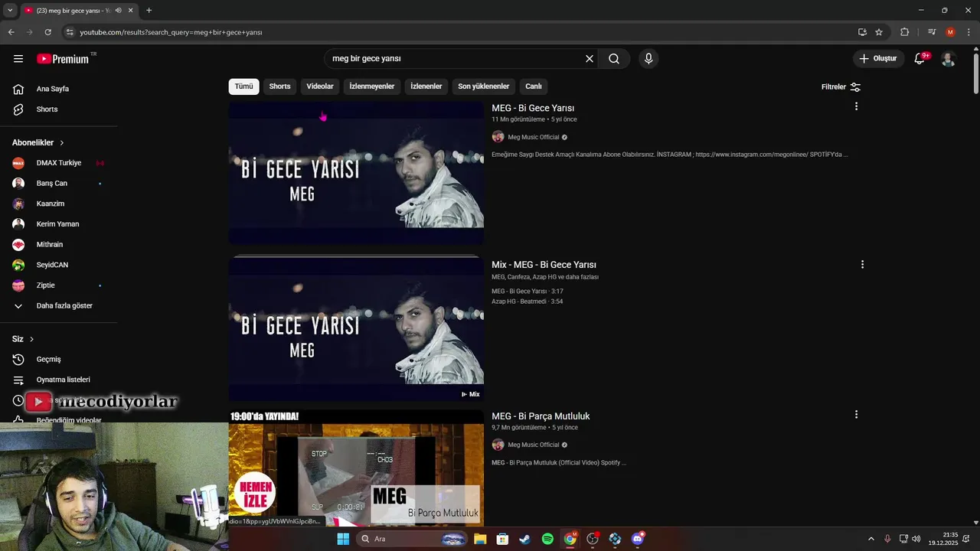Screen dimensions: 980x551
Task: Select the Son yüklenenler filter chip
Action: 484,86
